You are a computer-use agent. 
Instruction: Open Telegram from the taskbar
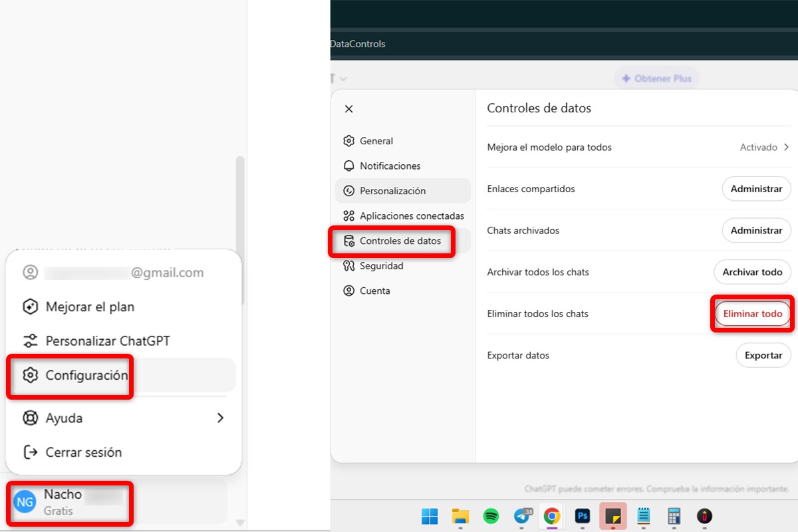point(523,516)
